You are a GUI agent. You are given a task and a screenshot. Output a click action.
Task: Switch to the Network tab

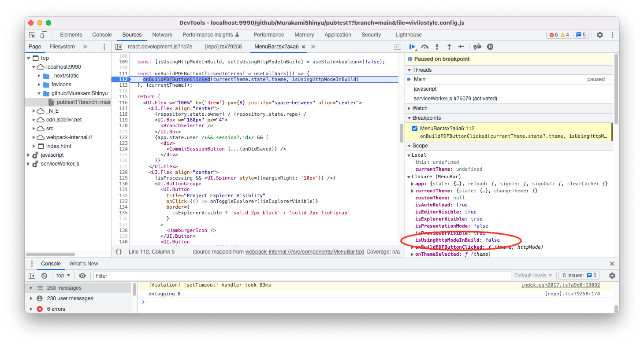pos(162,35)
